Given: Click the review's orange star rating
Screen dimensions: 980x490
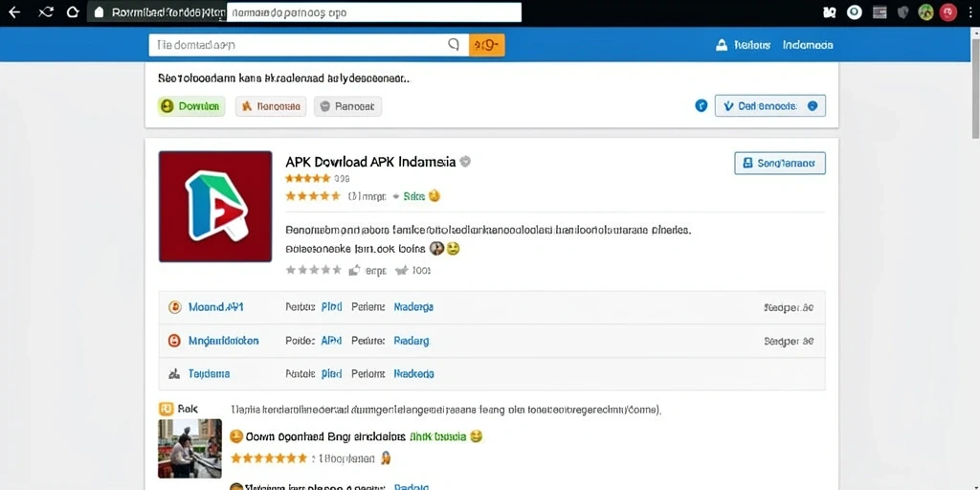Looking at the screenshot, I should click(x=269, y=458).
